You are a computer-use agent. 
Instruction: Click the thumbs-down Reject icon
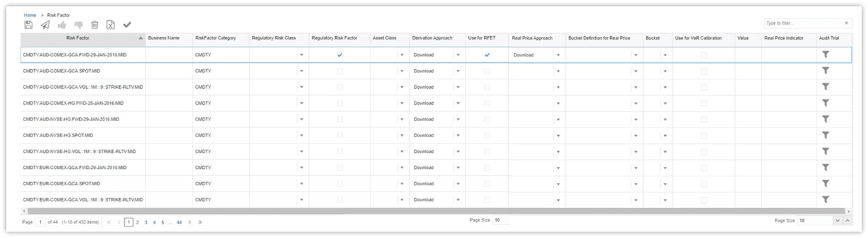(x=79, y=25)
